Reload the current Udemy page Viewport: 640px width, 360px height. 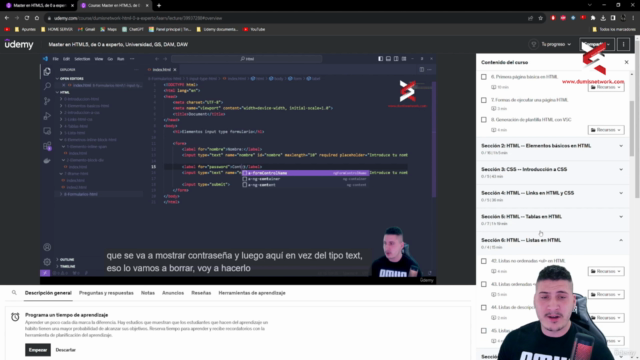[x=27, y=18]
